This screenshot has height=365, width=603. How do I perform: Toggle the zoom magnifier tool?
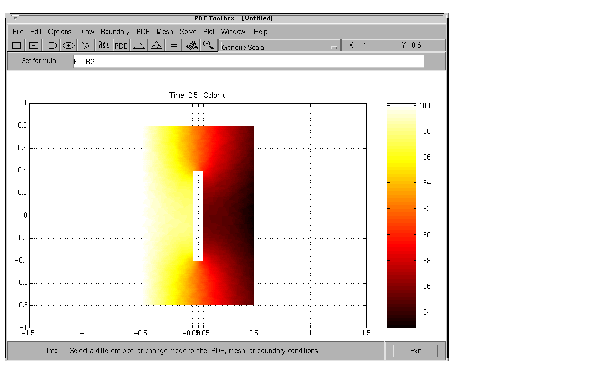tap(209, 45)
